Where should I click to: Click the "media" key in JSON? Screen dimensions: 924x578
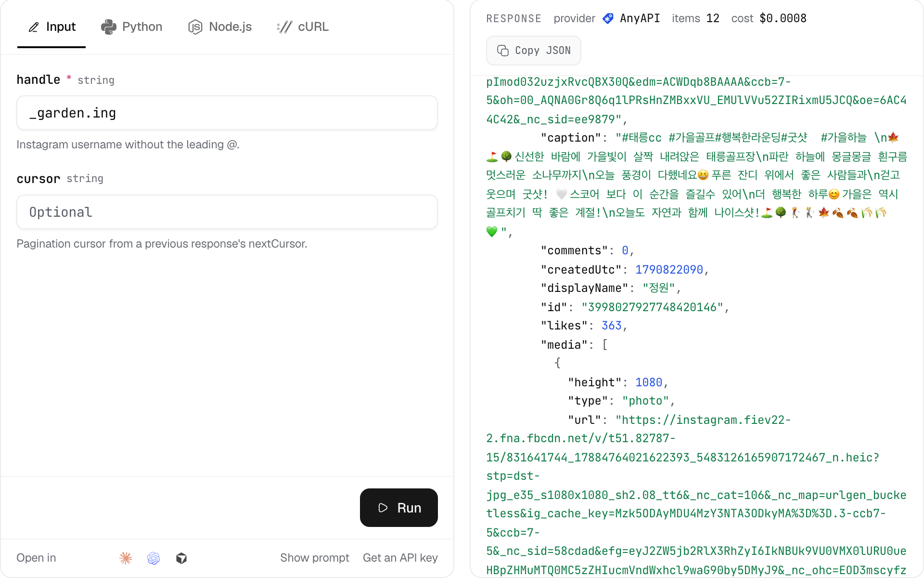(564, 345)
